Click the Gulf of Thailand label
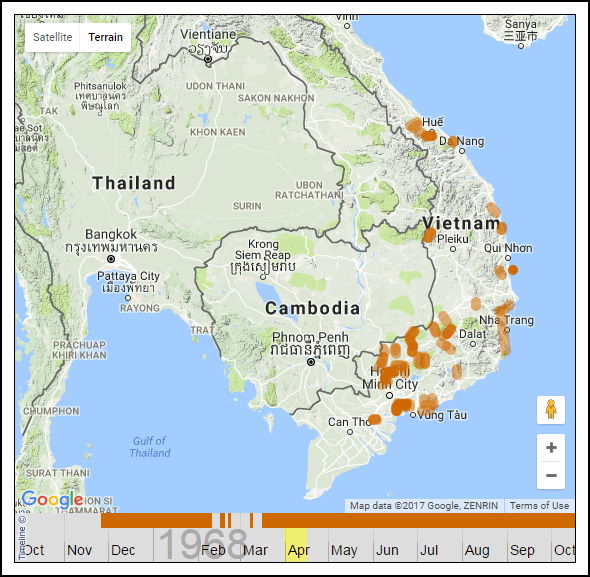 [x=150, y=447]
